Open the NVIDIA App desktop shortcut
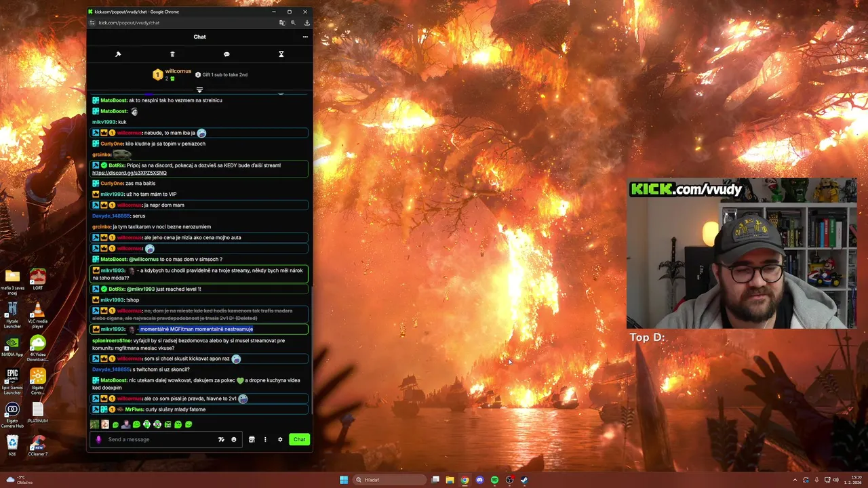The height and width of the screenshot is (488, 868). [x=12, y=346]
